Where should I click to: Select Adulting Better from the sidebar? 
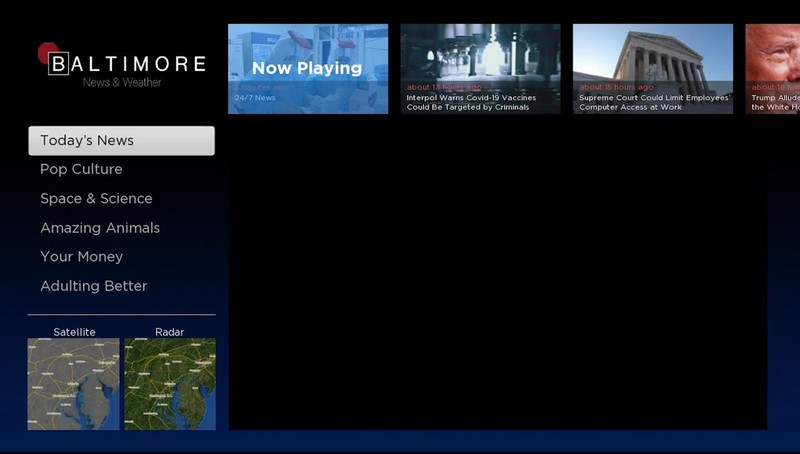[93, 286]
